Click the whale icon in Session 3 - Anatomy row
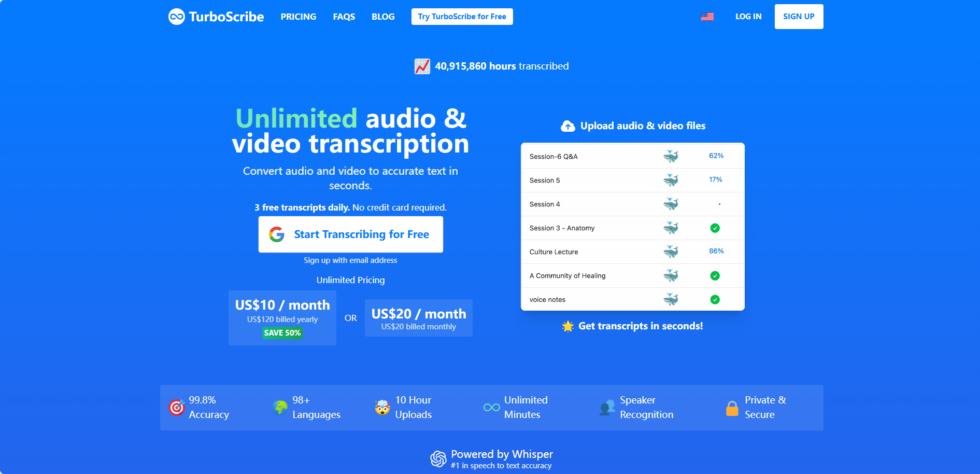 tap(671, 228)
